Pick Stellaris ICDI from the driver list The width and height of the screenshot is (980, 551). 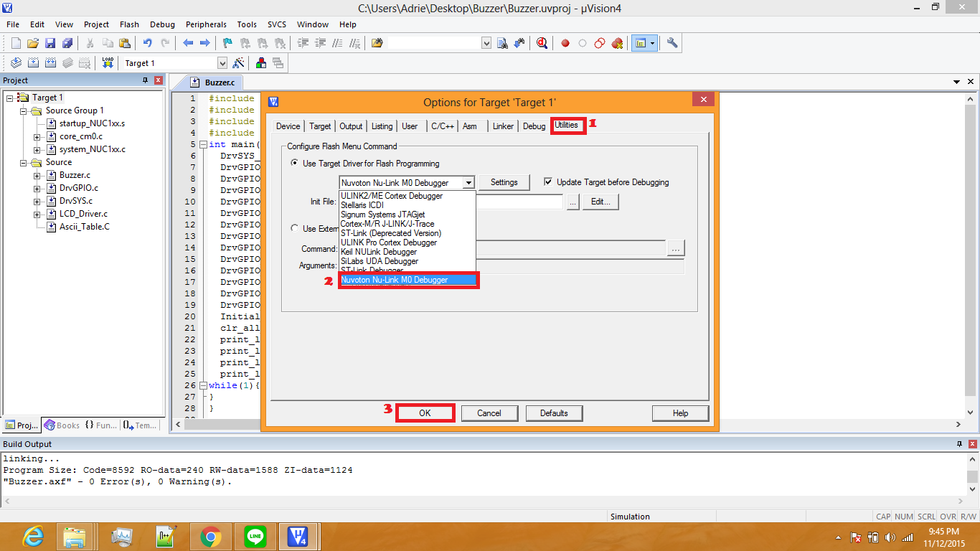[407, 205]
